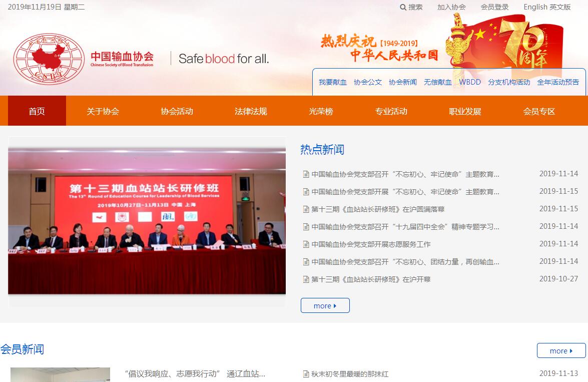588x382 pixels.
Task: Switch to English 英文版 site
Action: [547, 7]
